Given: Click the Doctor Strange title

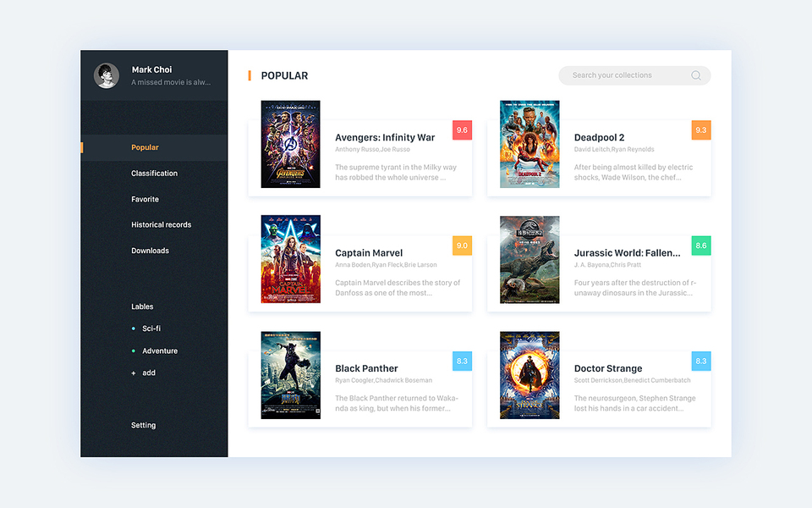Looking at the screenshot, I should tap(608, 369).
